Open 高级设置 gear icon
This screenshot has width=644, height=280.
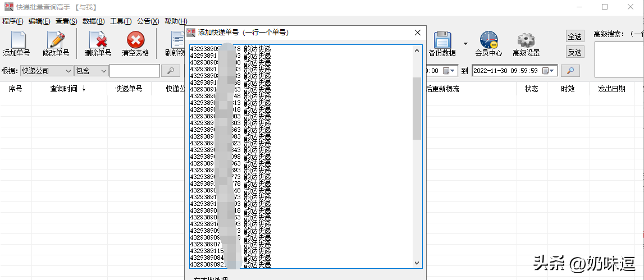[x=526, y=41]
